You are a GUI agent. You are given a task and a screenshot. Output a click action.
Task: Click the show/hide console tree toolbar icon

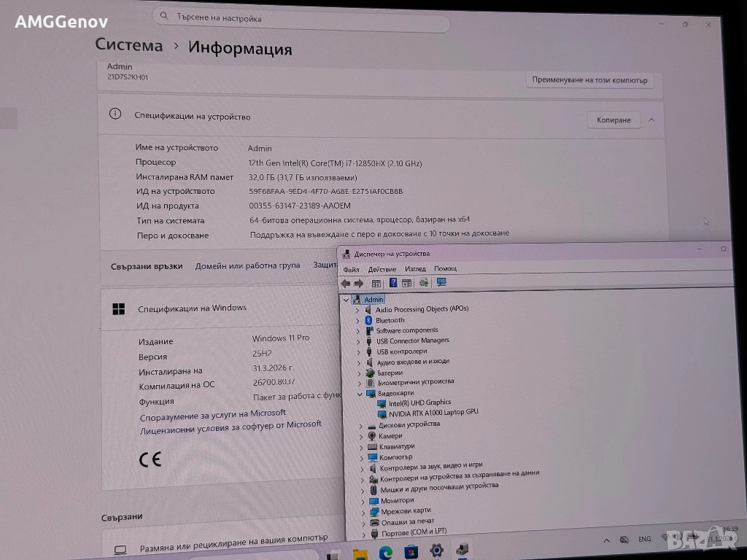376,284
